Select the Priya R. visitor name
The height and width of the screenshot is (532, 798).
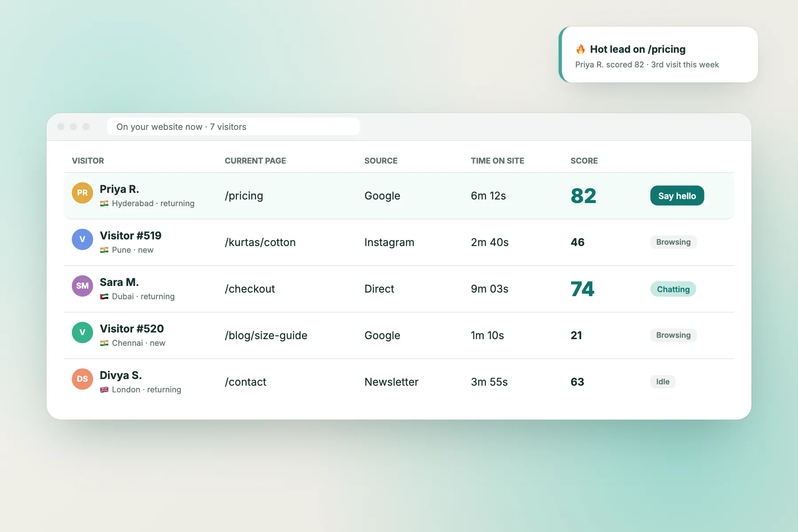[119, 189]
